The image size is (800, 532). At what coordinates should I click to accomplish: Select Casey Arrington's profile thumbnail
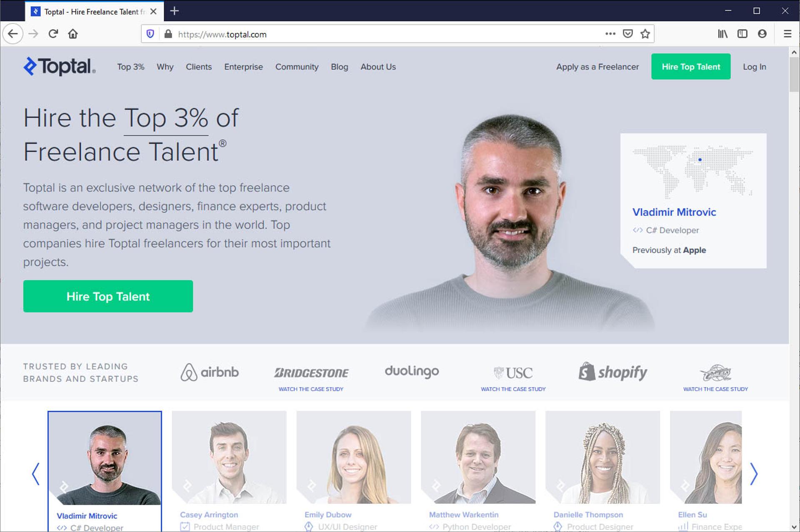pos(229,457)
